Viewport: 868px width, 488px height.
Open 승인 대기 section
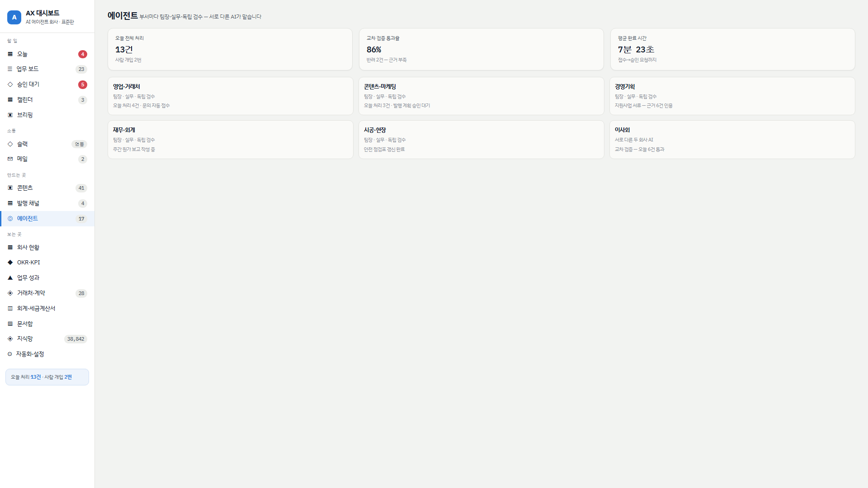coord(47,84)
